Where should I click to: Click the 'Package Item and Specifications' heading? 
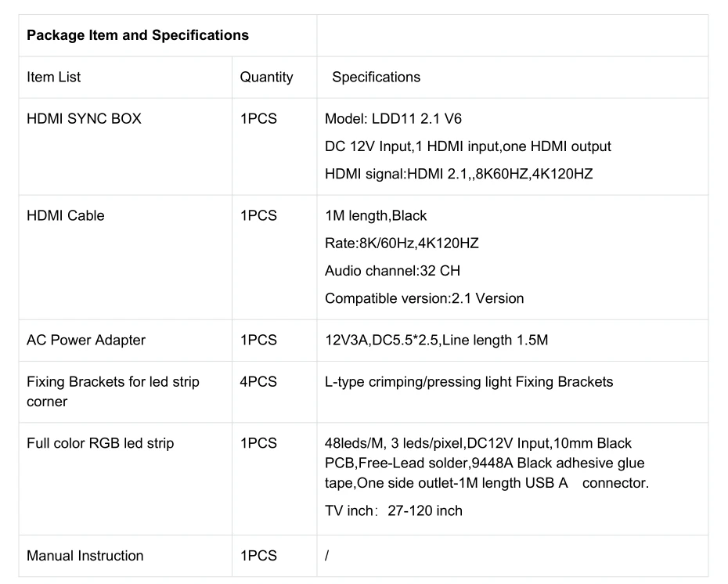click(138, 35)
